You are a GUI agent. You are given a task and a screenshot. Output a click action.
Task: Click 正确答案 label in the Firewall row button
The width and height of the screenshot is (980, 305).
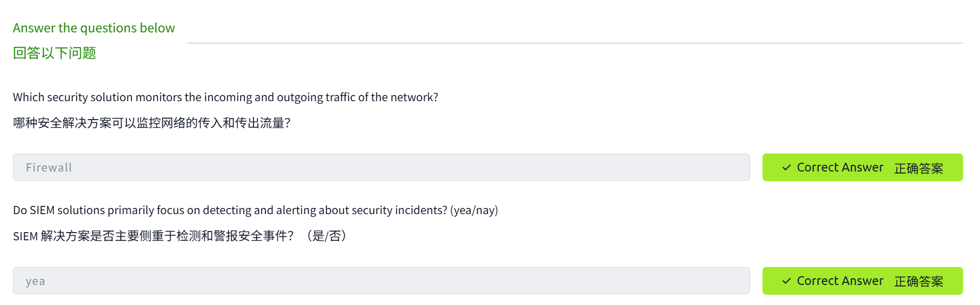[918, 168]
